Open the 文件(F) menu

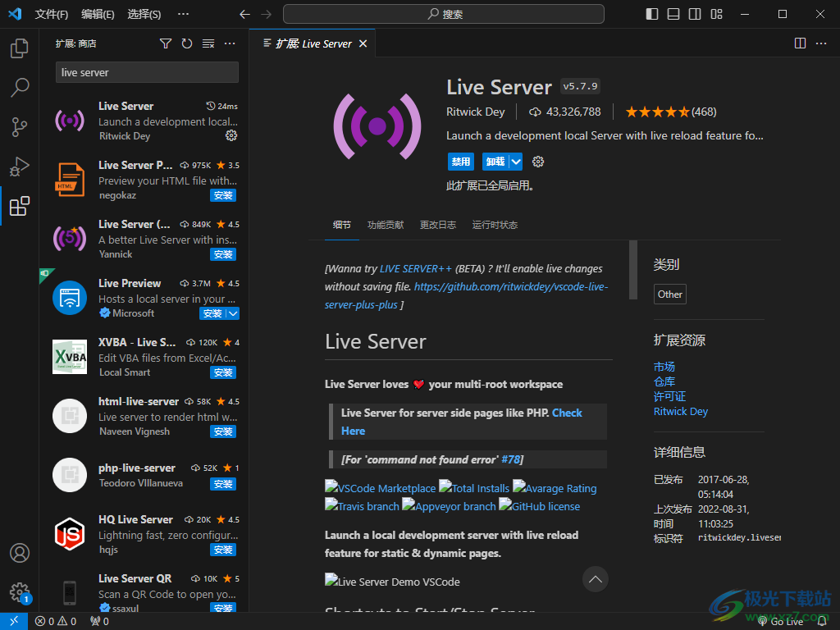[x=52, y=14]
